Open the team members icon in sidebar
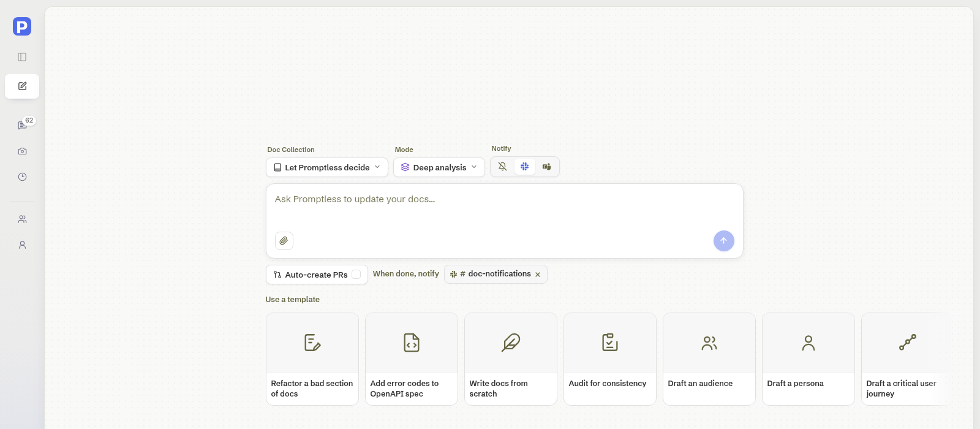The height and width of the screenshot is (429, 980). (x=22, y=219)
